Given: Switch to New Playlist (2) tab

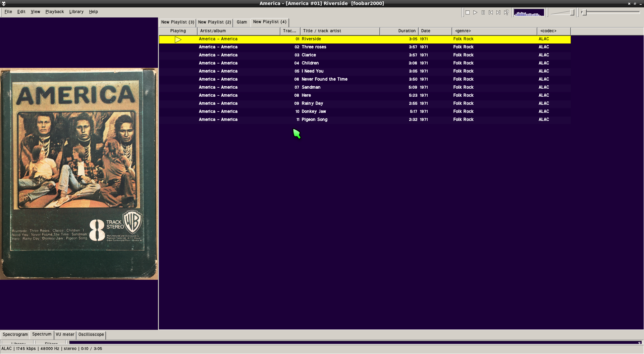Looking at the screenshot, I should point(214,22).
